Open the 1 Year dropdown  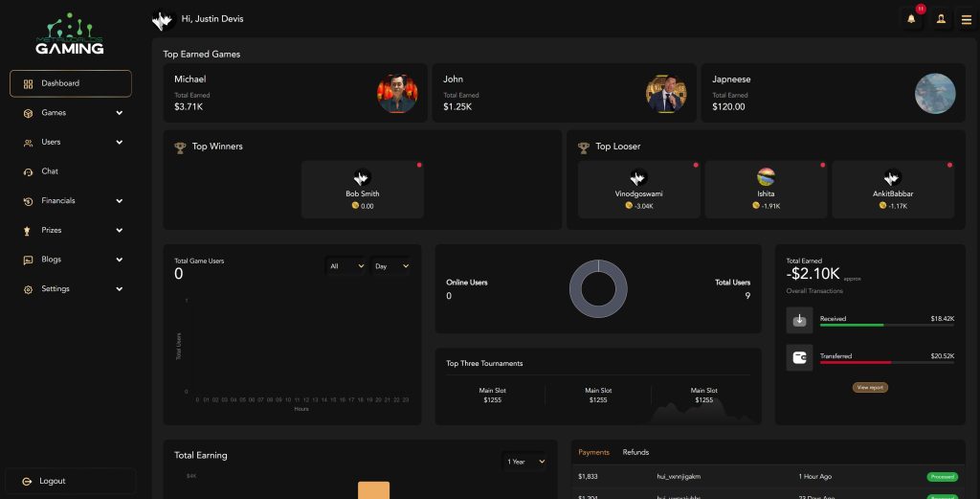(525, 462)
